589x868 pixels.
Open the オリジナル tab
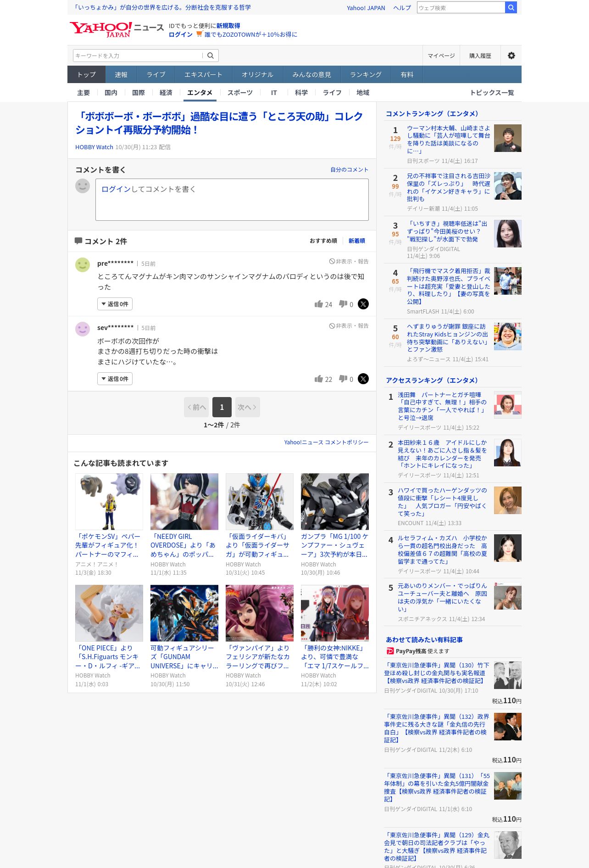pyautogui.click(x=257, y=74)
